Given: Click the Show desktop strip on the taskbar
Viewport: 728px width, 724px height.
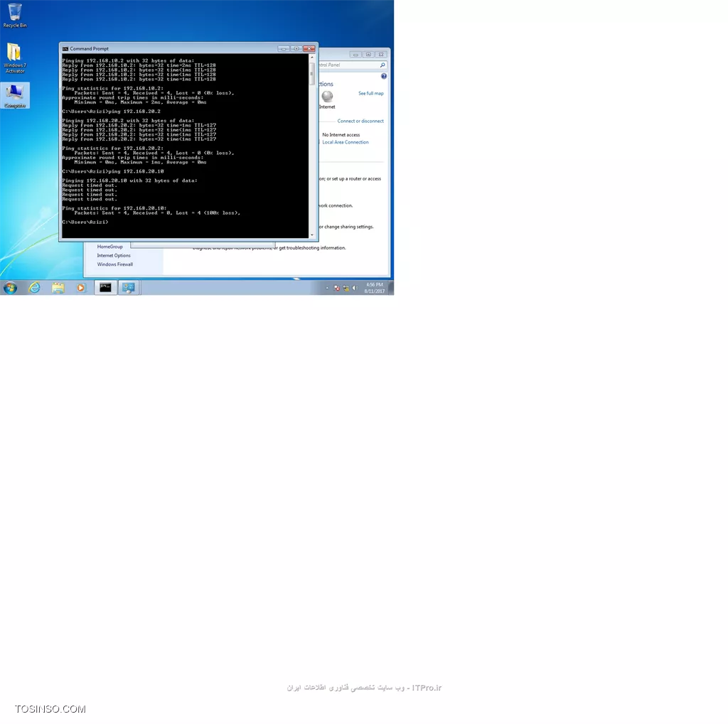Looking at the screenshot, I should (x=391, y=288).
